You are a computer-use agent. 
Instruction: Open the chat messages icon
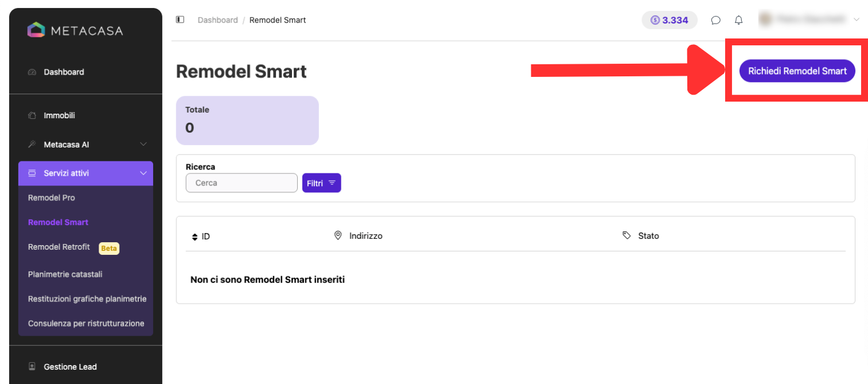tap(715, 20)
